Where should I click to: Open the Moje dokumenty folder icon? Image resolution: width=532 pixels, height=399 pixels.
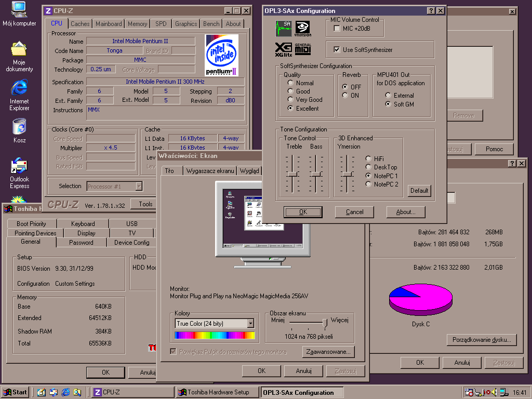click(x=19, y=50)
